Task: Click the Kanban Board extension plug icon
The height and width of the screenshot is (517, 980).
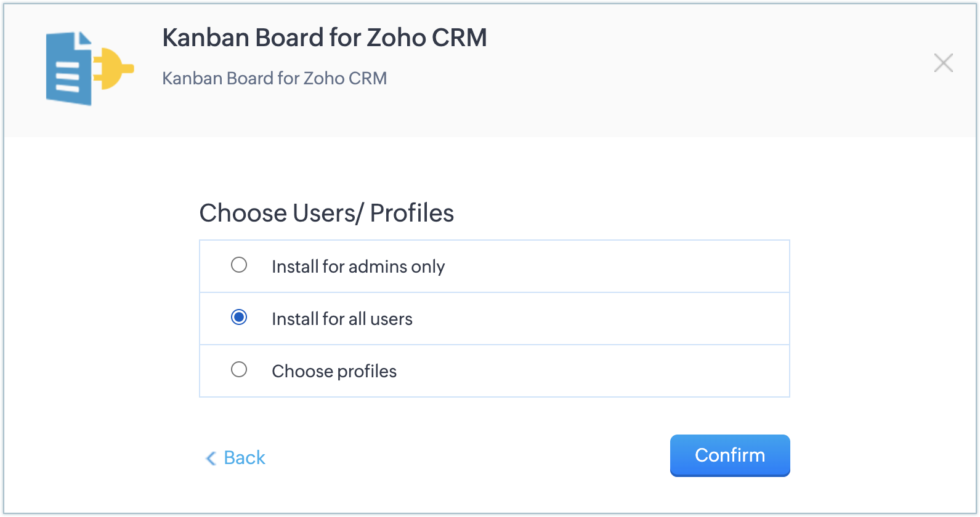Action: pos(89,68)
